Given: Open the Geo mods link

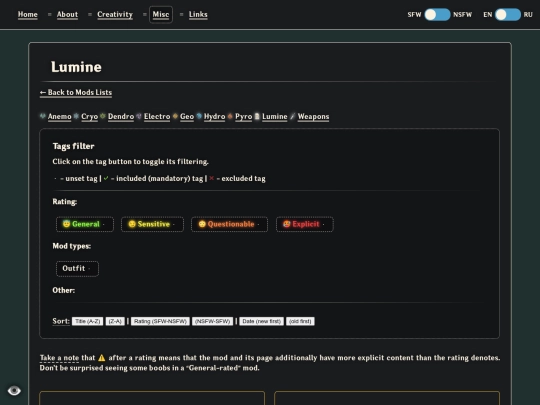Looking at the screenshot, I should (187, 116).
